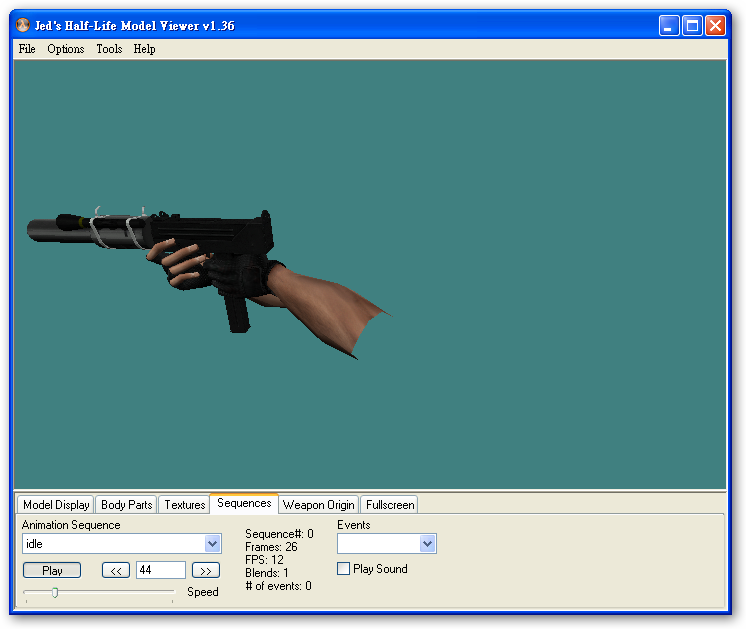Open the File menu
The width and height of the screenshot is (746, 629).
(x=27, y=49)
